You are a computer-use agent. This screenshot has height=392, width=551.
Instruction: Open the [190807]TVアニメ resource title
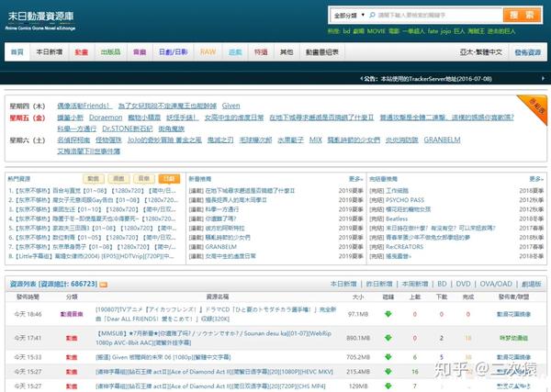tap(216, 314)
